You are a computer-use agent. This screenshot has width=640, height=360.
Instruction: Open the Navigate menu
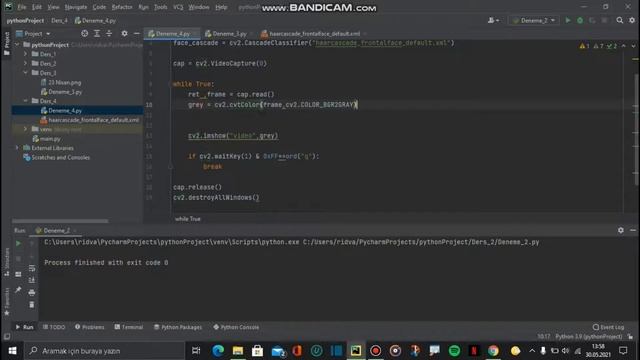point(76,7)
